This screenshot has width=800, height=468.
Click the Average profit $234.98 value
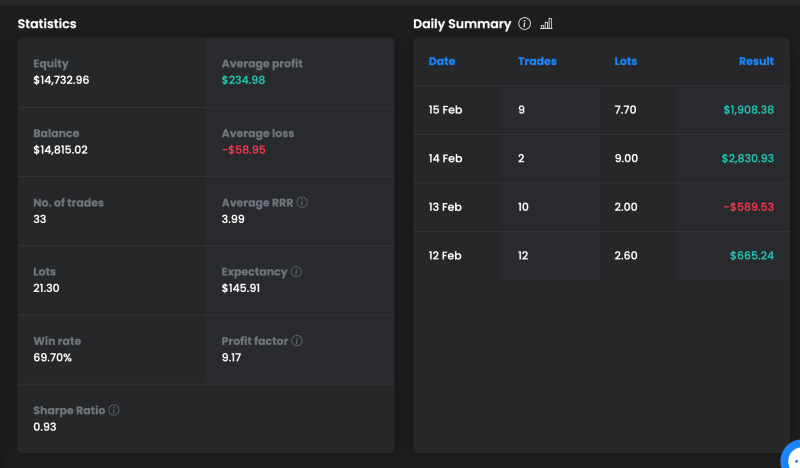(x=243, y=80)
